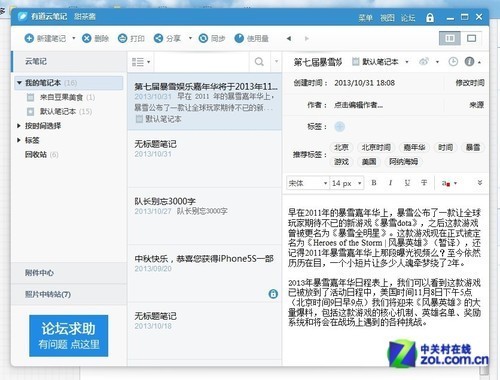The image size is (500, 380).
Task: Click the 论坛求助 help banner
Action: tap(69, 336)
